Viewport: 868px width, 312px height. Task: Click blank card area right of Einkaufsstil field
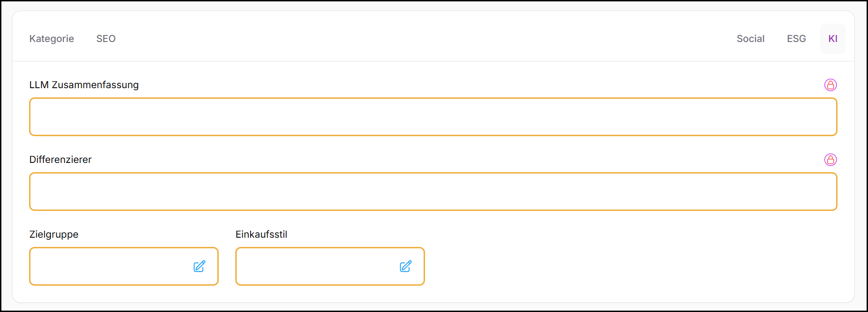click(x=623, y=266)
